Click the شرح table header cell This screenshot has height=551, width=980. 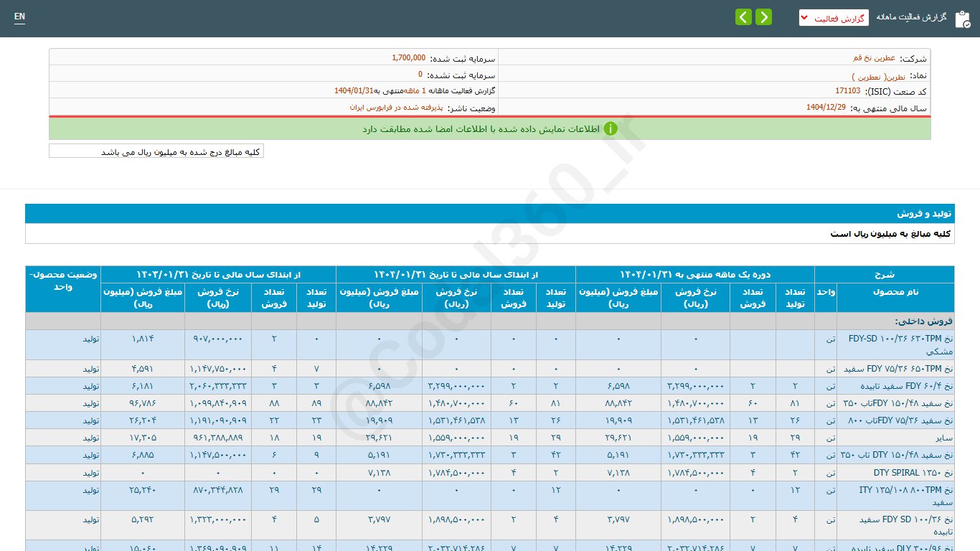point(884,275)
